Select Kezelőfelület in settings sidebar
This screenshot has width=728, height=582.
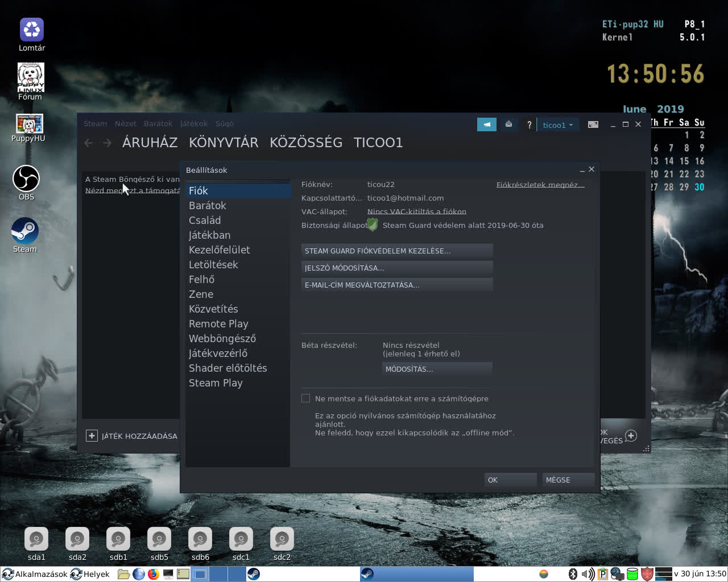pyautogui.click(x=238, y=250)
